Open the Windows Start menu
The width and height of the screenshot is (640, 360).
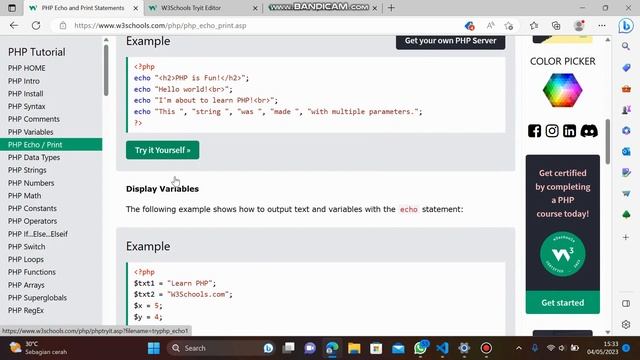click(154, 348)
